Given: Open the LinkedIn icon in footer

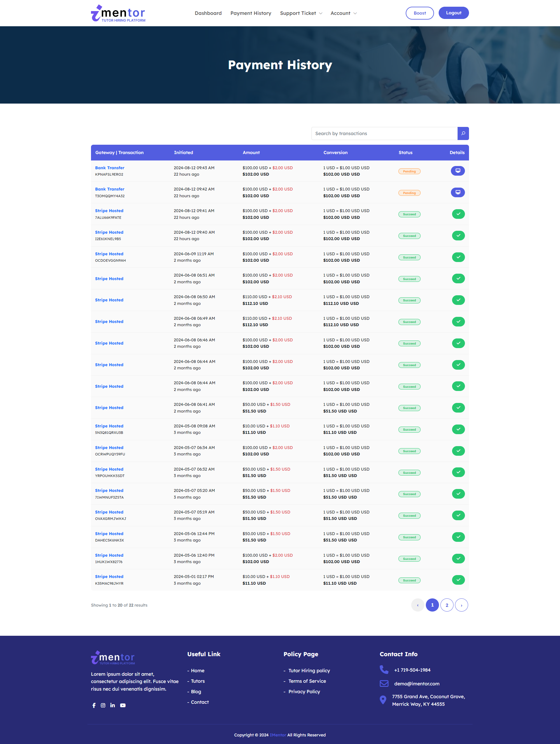Looking at the screenshot, I should click(x=113, y=705).
